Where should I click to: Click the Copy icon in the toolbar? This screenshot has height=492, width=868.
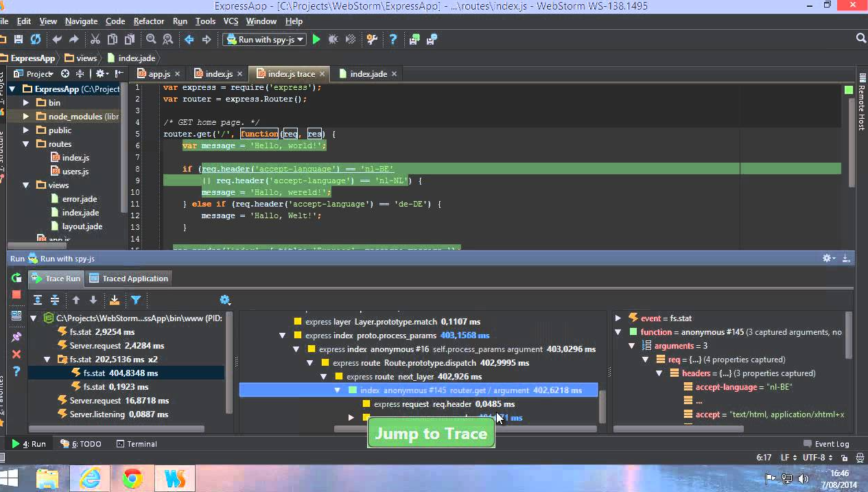(112, 40)
